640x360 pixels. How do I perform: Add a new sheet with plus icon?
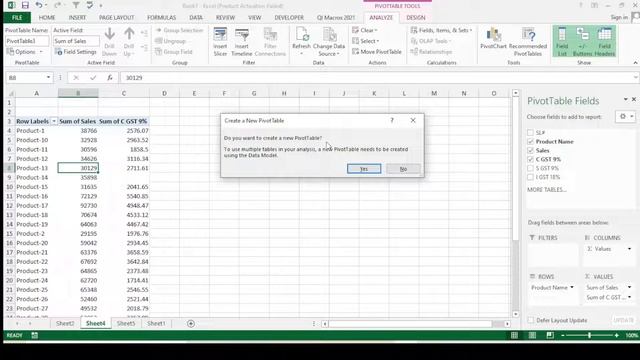(191, 324)
